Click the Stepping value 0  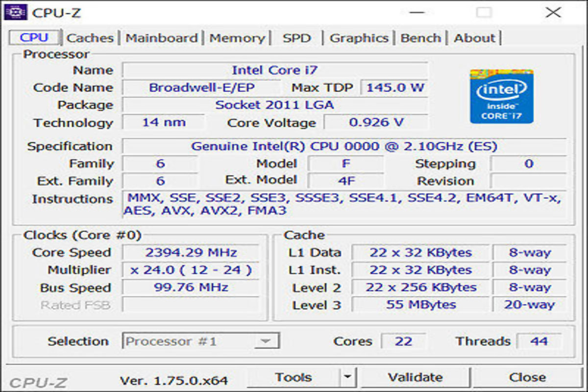(x=528, y=164)
